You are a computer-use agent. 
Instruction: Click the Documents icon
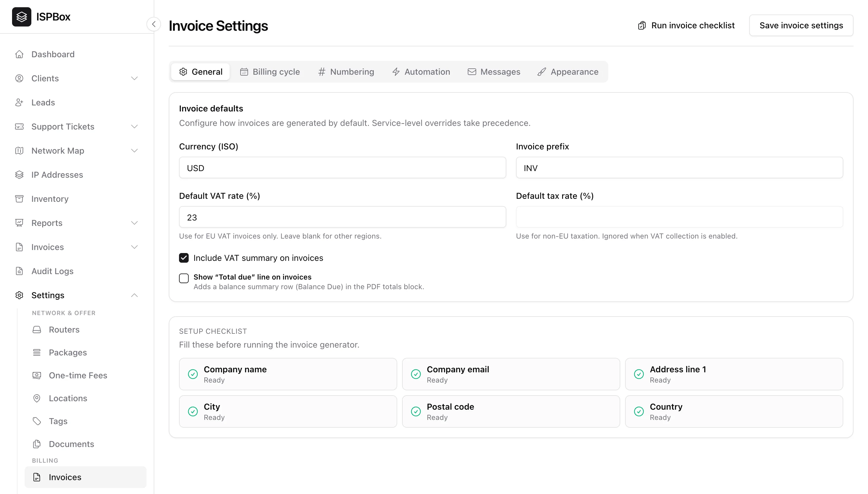(x=37, y=444)
